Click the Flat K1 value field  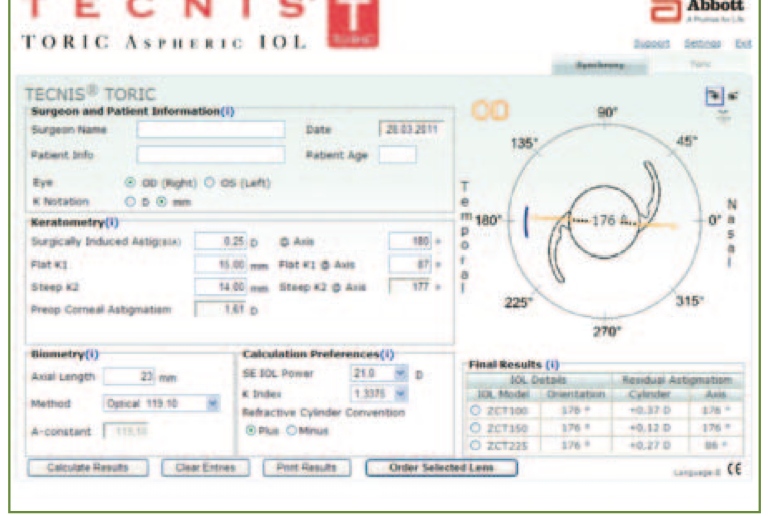pos(220,264)
